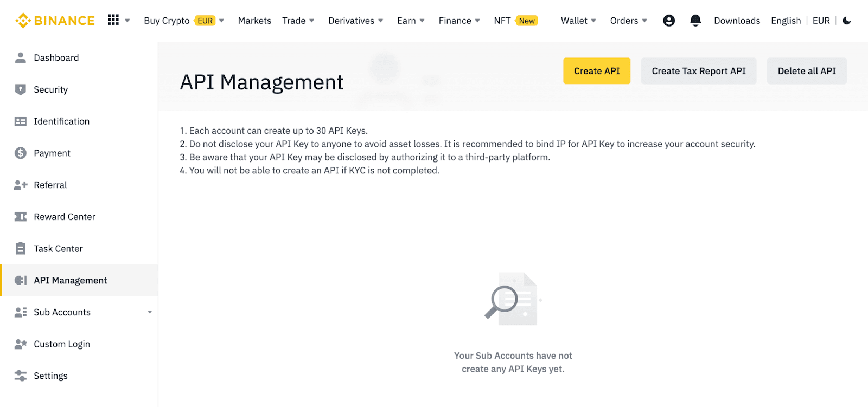Click the Referral add-person icon

[x=21, y=185]
